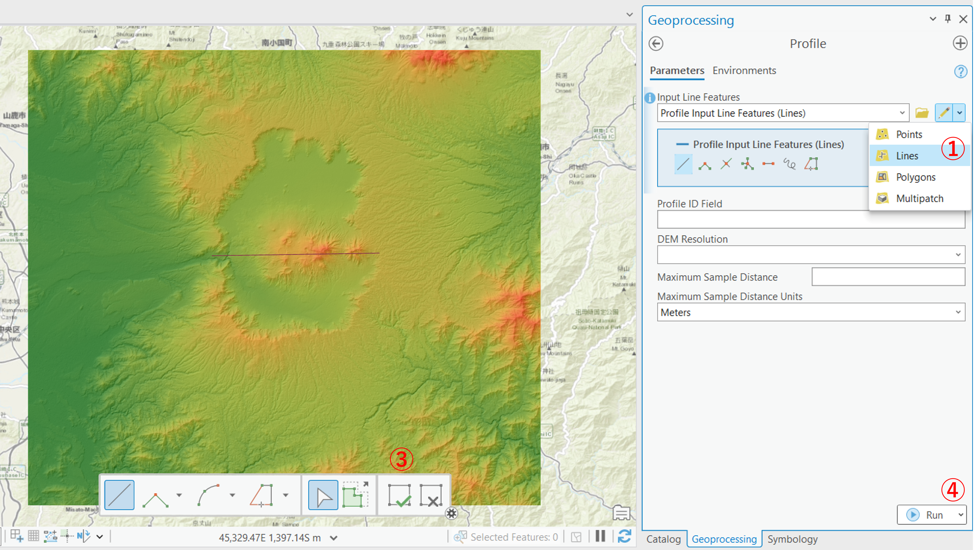Open Symbology pane tab
980x550 pixels.
pos(792,539)
